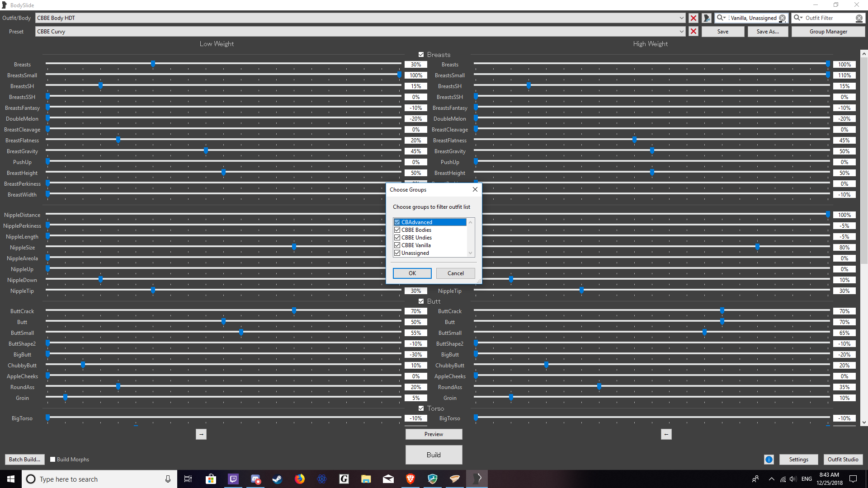Open File Explorer from the taskbar
The width and height of the screenshot is (868, 488).
(366, 479)
